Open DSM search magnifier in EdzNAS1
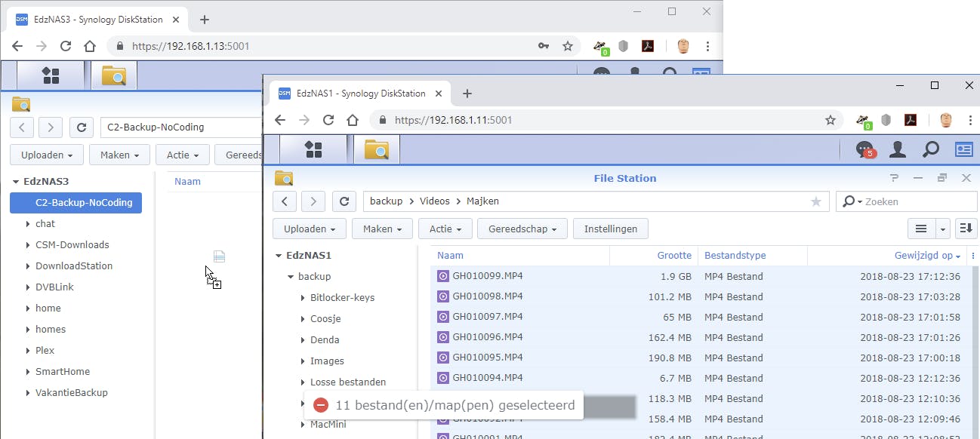Image resolution: width=980 pixels, height=439 pixels. click(x=930, y=149)
